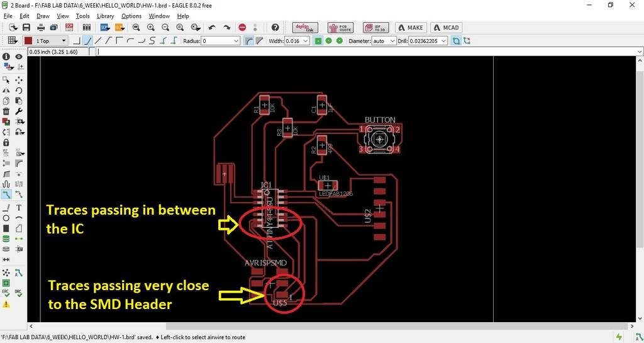Click the Zoom out magnifier

click(x=165, y=28)
